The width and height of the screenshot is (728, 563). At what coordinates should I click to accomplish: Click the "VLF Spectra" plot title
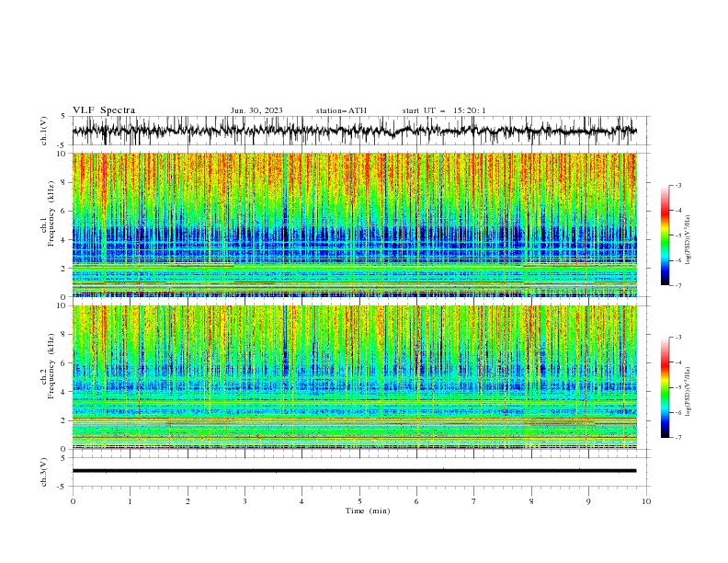(104, 110)
